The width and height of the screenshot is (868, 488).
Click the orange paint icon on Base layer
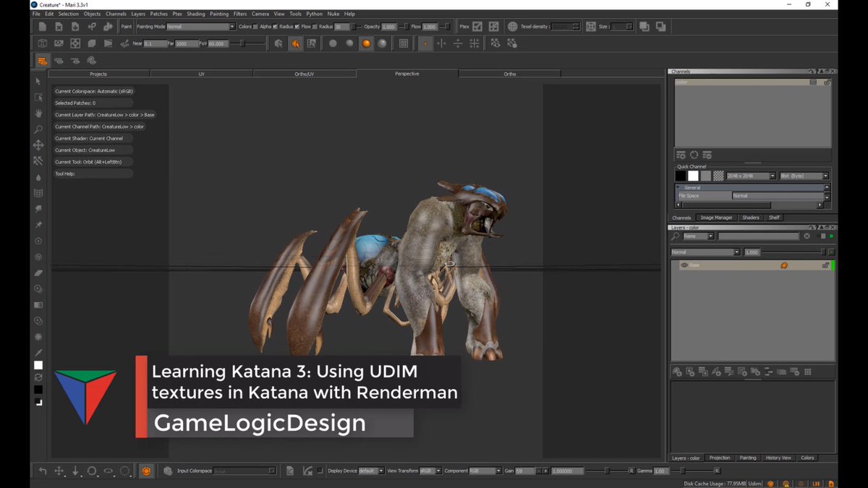click(783, 265)
